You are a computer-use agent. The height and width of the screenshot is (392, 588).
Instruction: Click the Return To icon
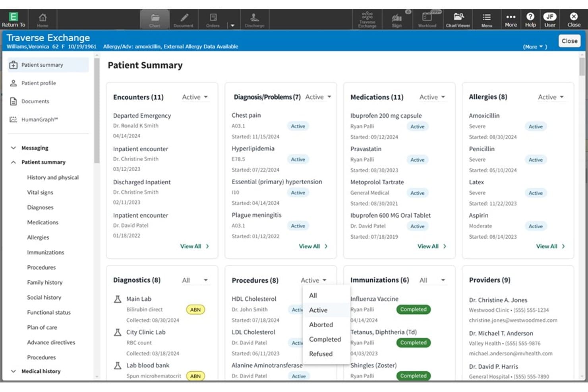(14, 19)
